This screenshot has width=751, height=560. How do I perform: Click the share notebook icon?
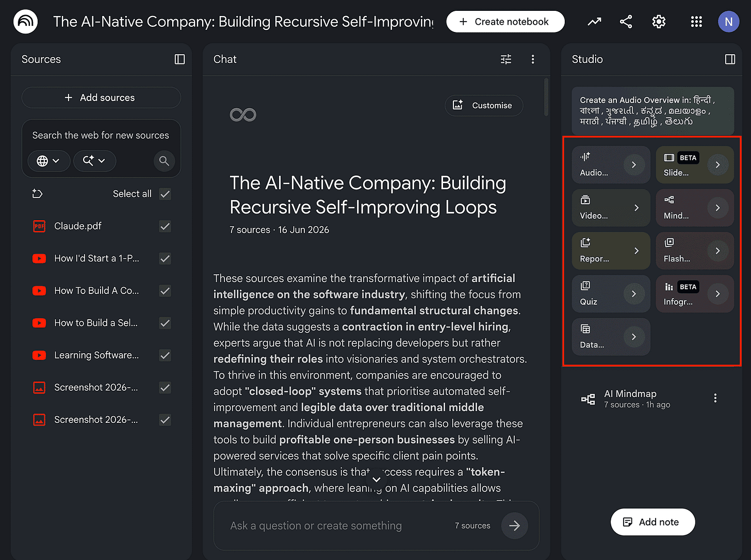click(x=626, y=22)
